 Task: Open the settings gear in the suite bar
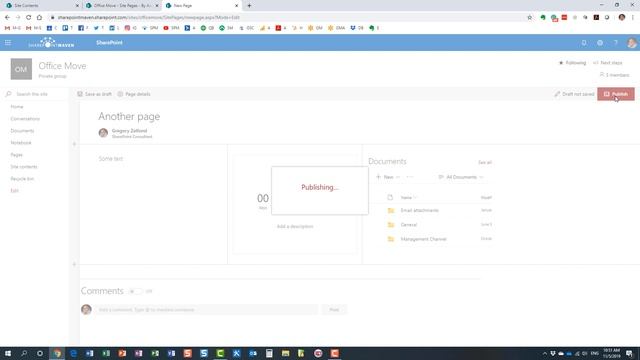(600, 43)
